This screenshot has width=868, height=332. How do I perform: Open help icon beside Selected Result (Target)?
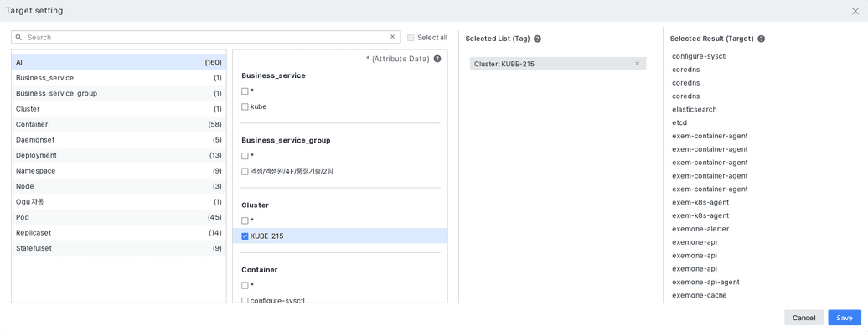point(761,39)
